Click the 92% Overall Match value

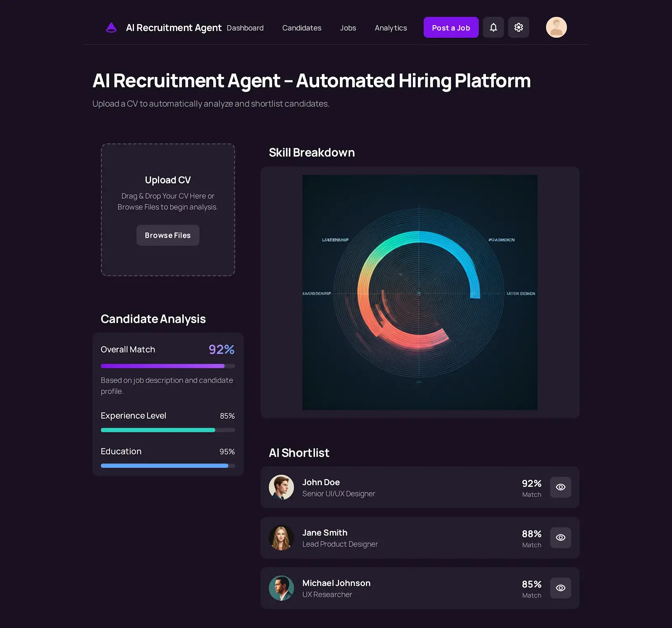pyautogui.click(x=222, y=349)
